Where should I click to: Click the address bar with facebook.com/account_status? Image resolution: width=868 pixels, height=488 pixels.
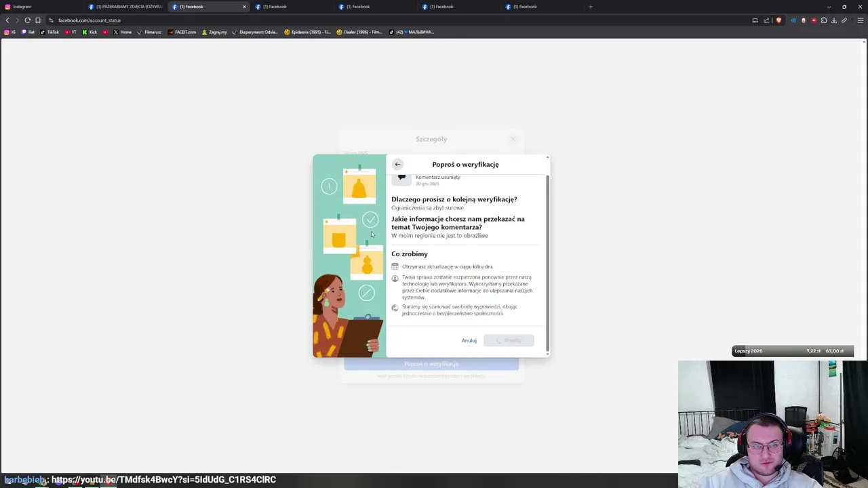[400, 20]
